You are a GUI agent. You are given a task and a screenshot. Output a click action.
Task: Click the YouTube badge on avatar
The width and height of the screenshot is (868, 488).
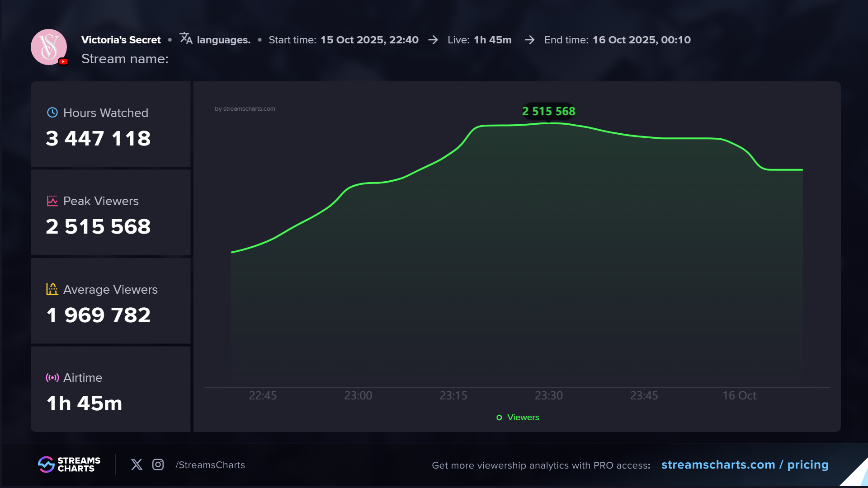click(x=64, y=61)
